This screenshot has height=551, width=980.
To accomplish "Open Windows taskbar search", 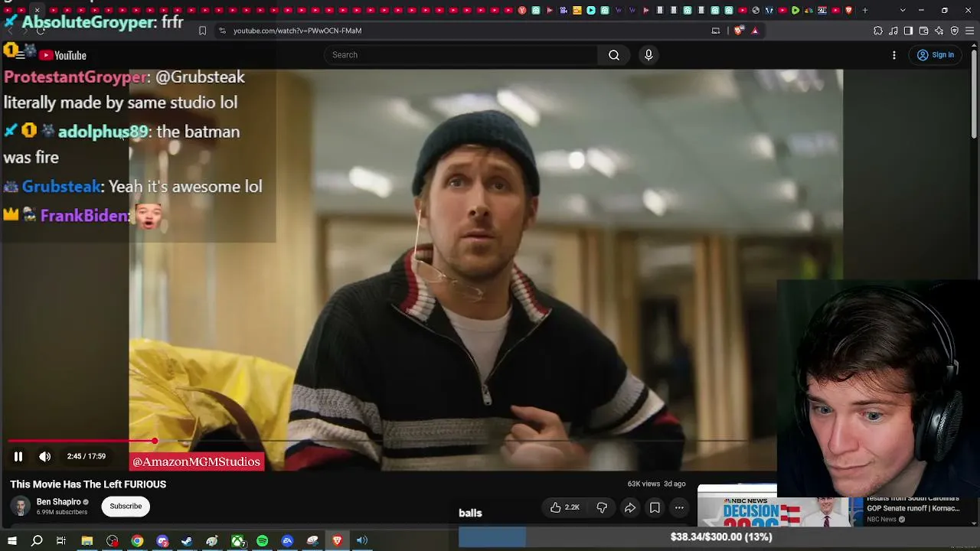I will pos(37,541).
